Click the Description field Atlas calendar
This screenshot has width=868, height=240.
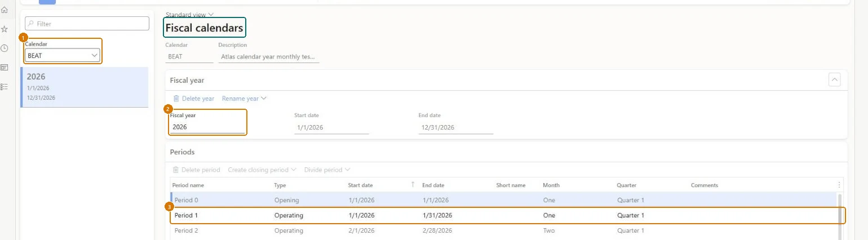pos(268,56)
